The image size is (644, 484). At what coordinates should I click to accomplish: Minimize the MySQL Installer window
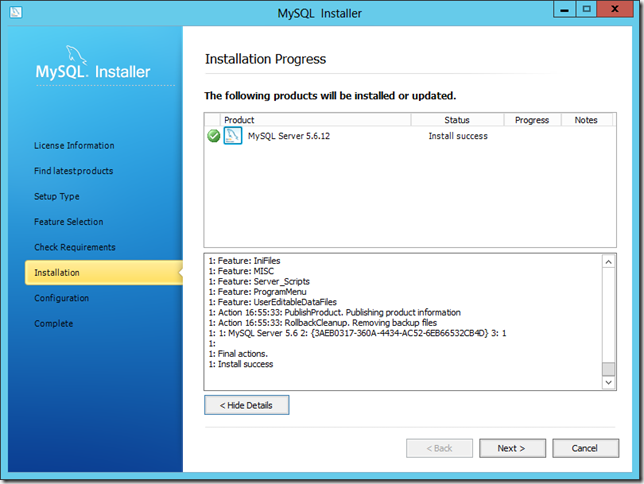coord(565,9)
